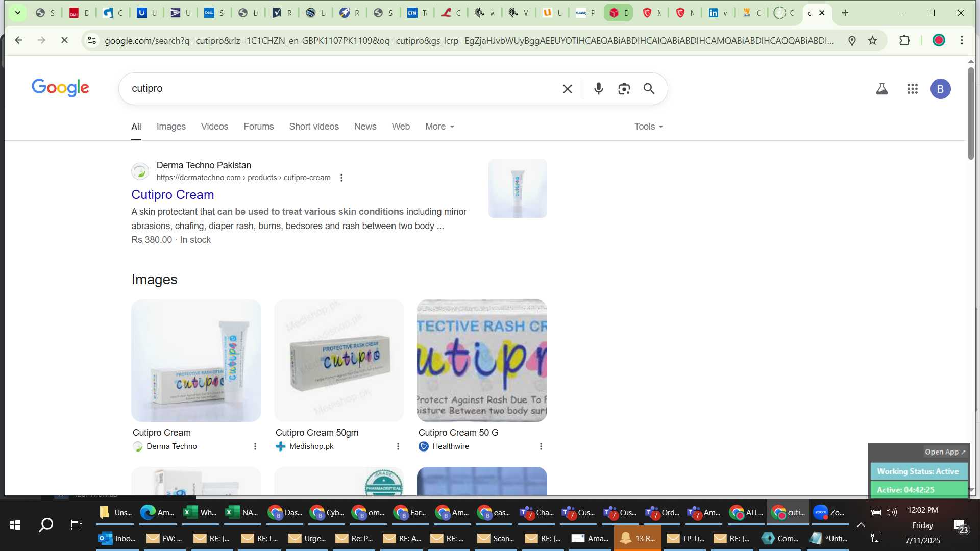
Task: Open more options for Derma Techno result
Action: coord(341,178)
